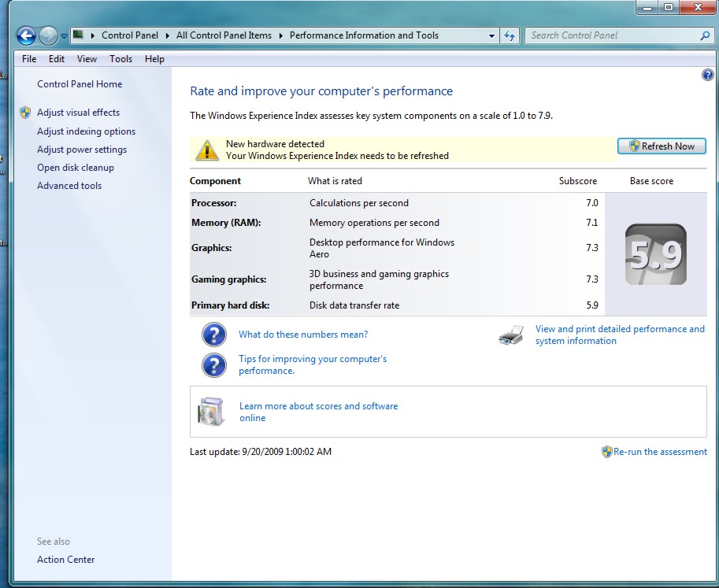Open the address bar history dropdown
The width and height of the screenshot is (719, 588).
491,35
